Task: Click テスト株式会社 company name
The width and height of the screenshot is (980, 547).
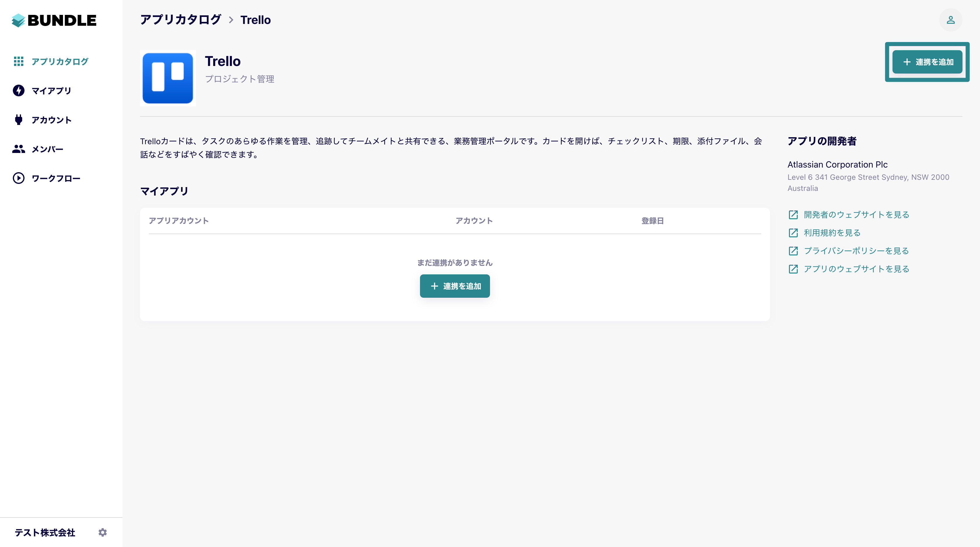Action: click(45, 532)
